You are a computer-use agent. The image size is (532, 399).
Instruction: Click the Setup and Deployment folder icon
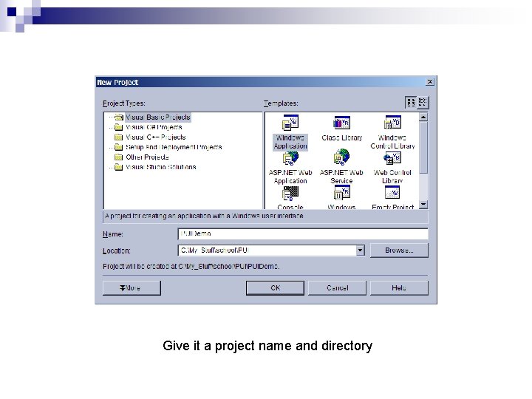click(x=118, y=147)
